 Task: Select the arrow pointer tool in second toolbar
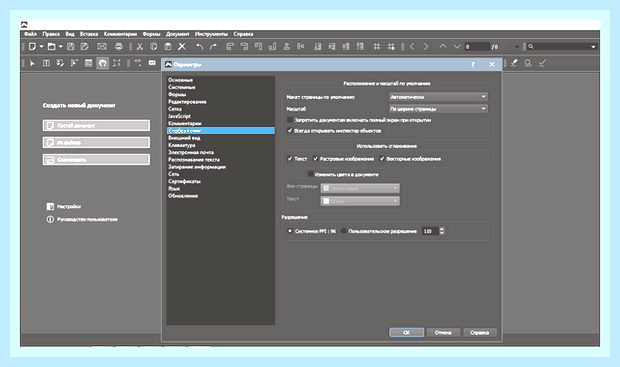(32, 63)
